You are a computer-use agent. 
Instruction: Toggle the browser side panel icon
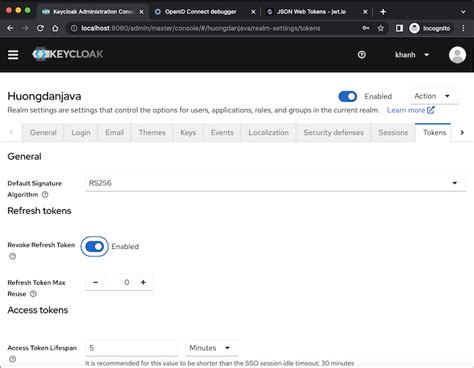pyautogui.click(x=399, y=28)
